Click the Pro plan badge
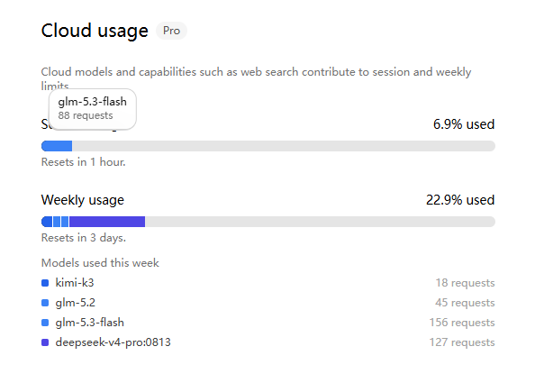The image size is (535, 392). pos(171,31)
